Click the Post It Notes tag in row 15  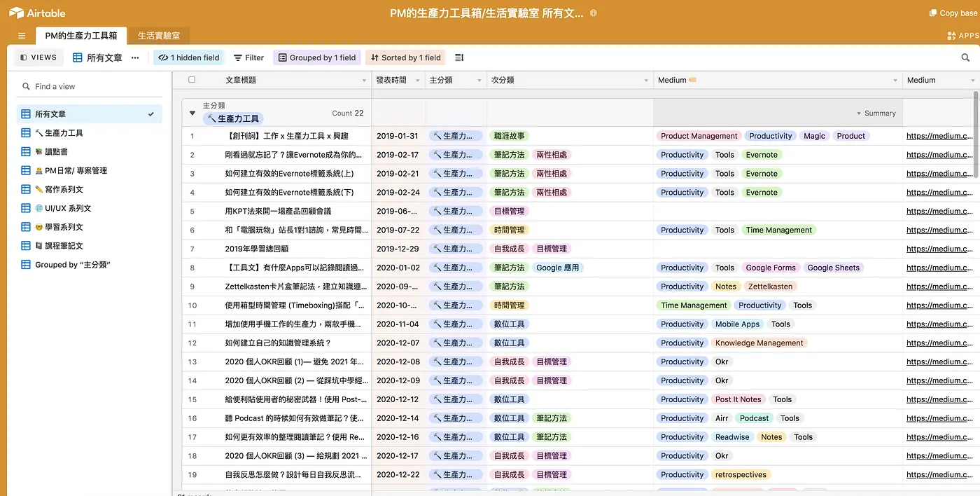pyautogui.click(x=738, y=399)
